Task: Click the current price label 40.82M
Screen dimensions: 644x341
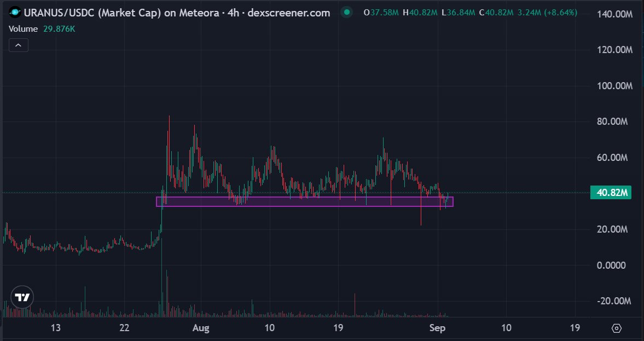Action: (x=611, y=192)
